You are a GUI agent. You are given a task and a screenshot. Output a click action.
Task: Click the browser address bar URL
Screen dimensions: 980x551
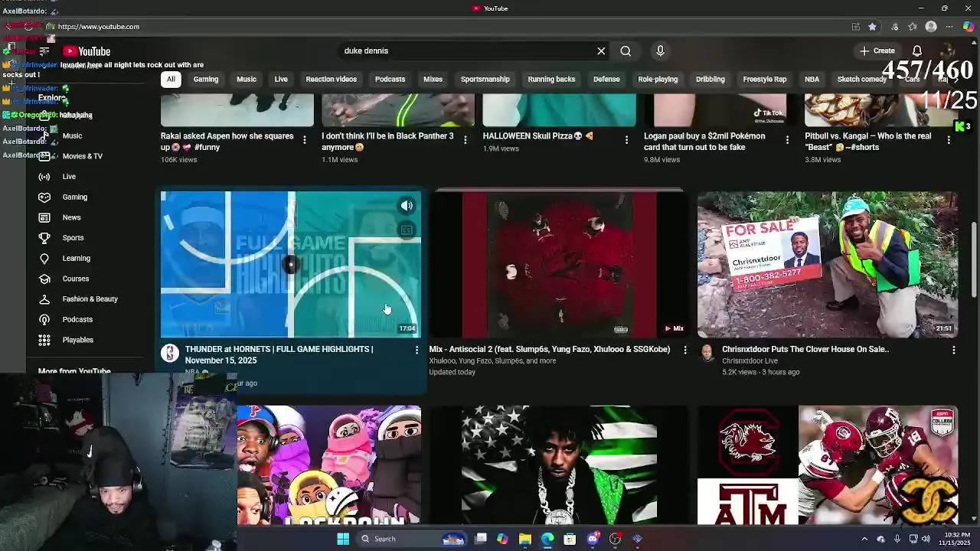pos(99,26)
